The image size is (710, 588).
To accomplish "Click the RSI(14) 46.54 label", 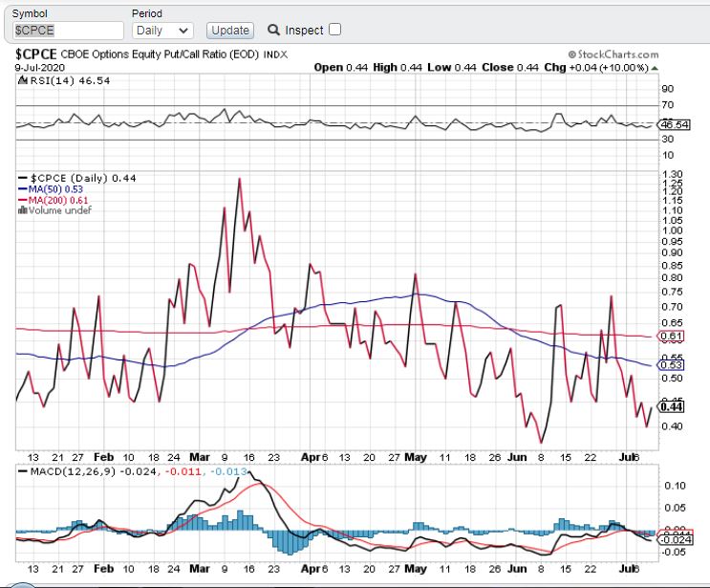I will (70, 80).
